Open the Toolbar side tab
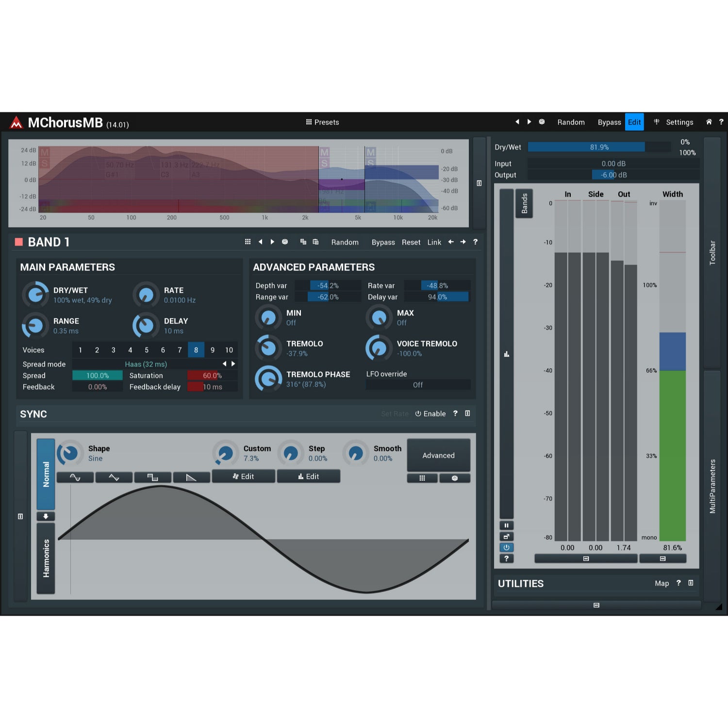The width and height of the screenshot is (728, 728). pyautogui.click(x=712, y=252)
